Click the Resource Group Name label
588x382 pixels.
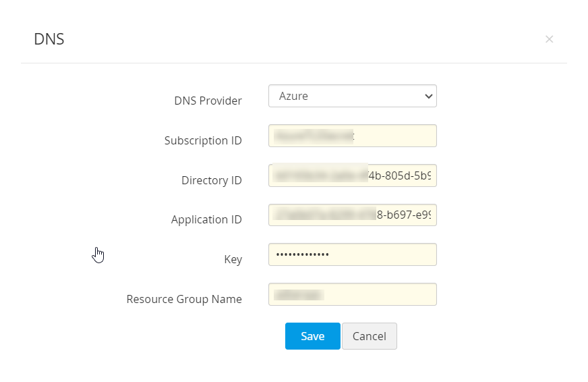click(184, 298)
